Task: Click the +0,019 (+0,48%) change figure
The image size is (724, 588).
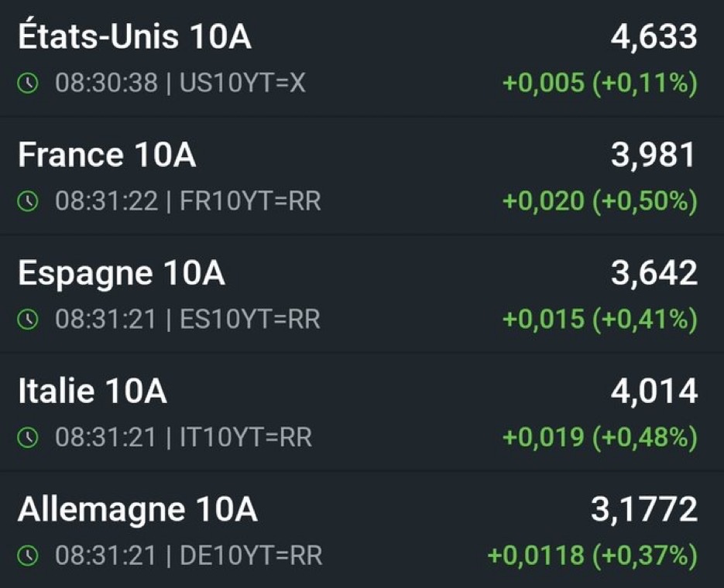Action: click(600, 437)
